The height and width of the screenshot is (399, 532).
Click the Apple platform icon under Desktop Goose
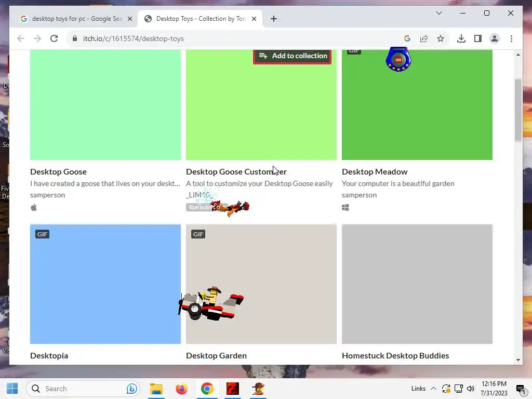tap(34, 207)
